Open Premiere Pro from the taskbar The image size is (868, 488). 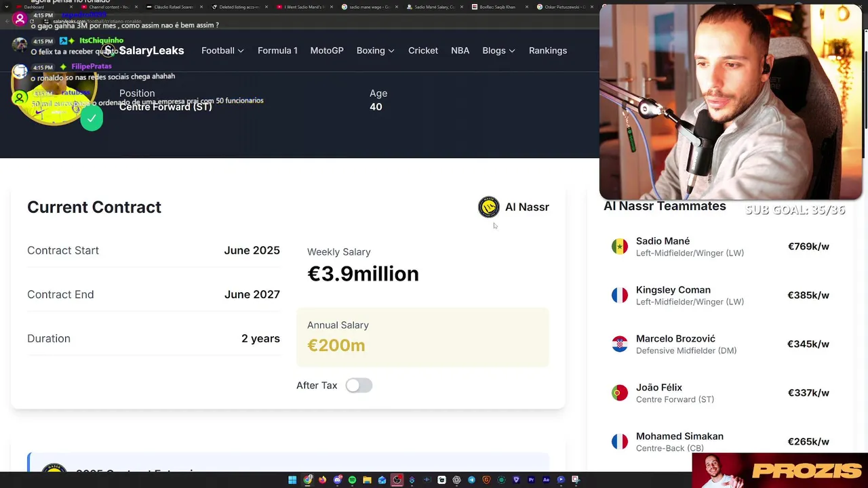point(531,480)
